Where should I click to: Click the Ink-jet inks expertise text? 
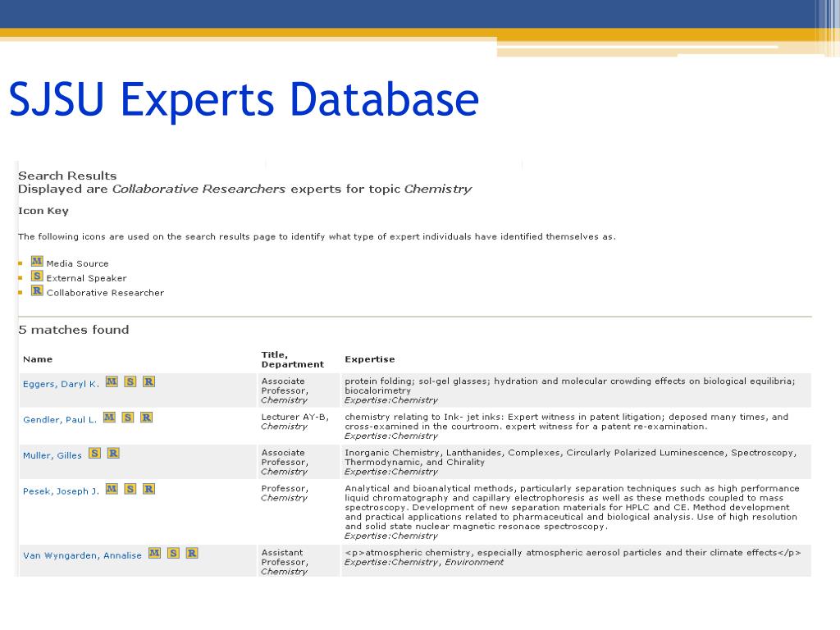click(566, 422)
